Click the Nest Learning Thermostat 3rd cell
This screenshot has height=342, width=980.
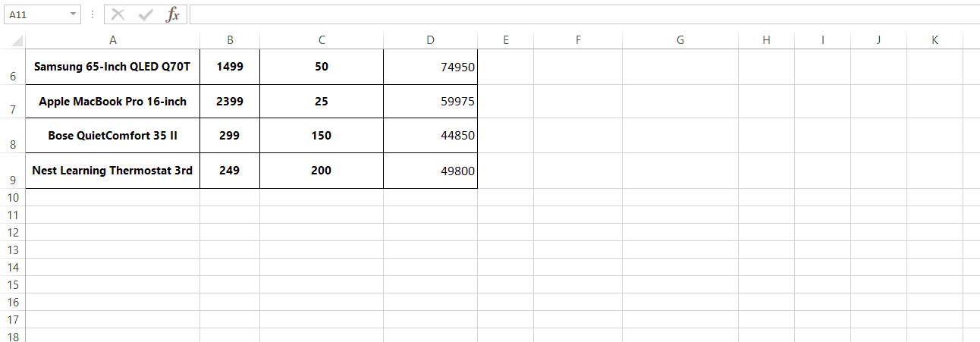pos(113,171)
